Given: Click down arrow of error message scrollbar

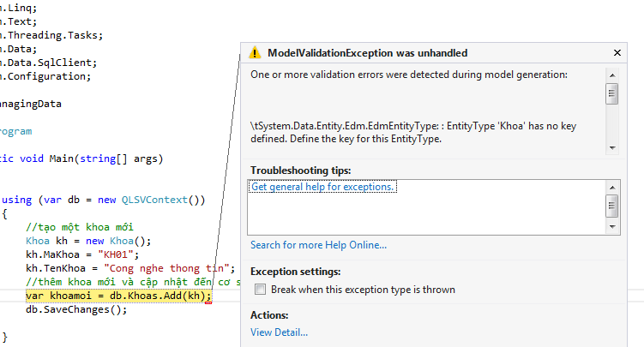Looking at the screenshot, I should [612, 148].
